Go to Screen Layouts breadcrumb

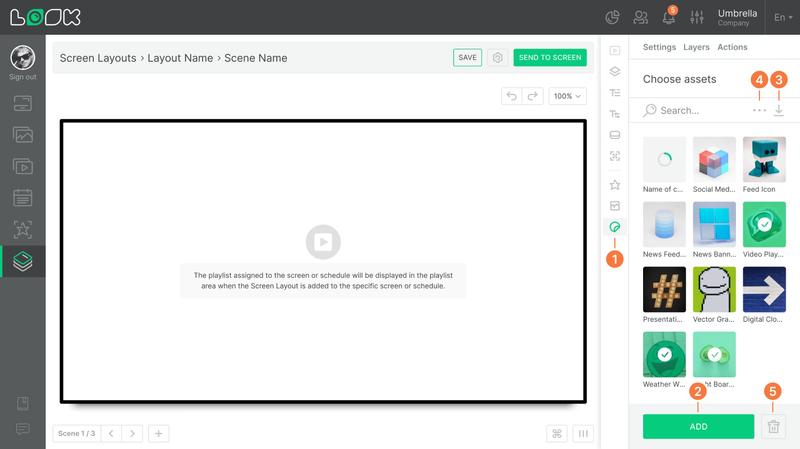tap(98, 58)
